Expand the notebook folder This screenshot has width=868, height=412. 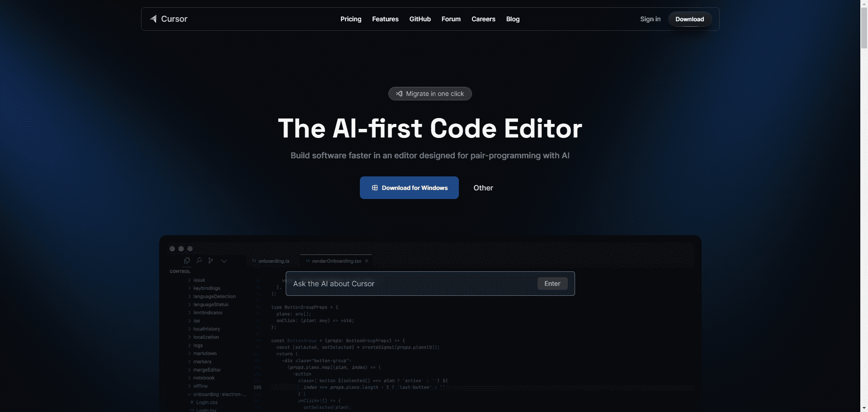click(201, 378)
